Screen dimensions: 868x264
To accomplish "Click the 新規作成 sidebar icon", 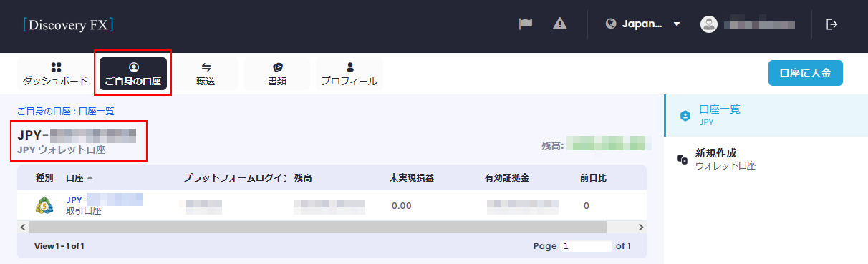I will coord(683,160).
